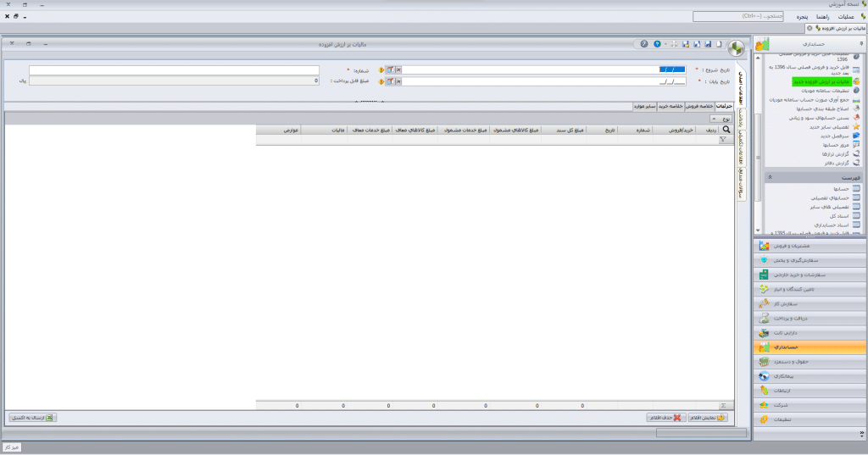
Task: Open سفارش‌گیری و پخش module
Action: coord(810,260)
